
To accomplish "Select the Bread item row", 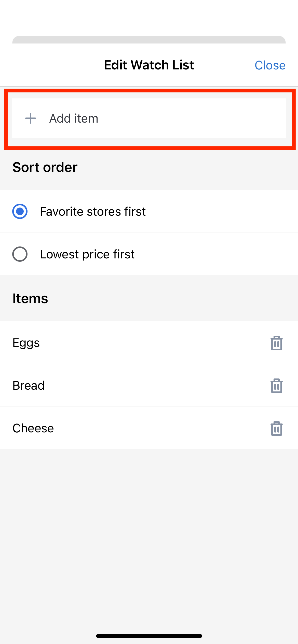I will click(x=149, y=385).
